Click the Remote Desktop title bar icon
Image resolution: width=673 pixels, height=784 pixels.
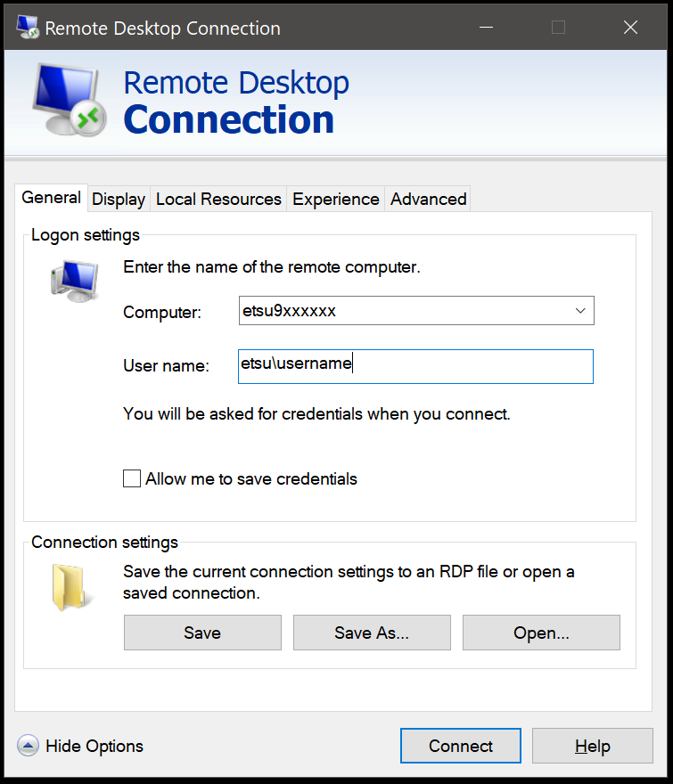[x=26, y=28]
